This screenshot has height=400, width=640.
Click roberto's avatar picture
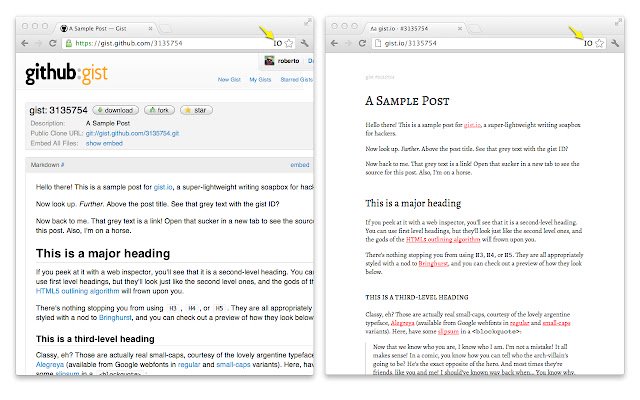pyautogui.click(x=269, y=61)
